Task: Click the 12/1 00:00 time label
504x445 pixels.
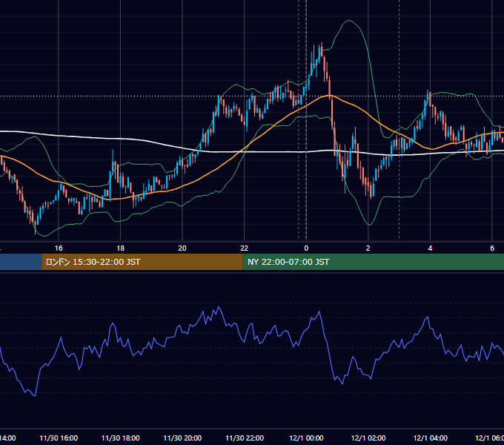Action: pyautogui.click(x=306, y=438)
